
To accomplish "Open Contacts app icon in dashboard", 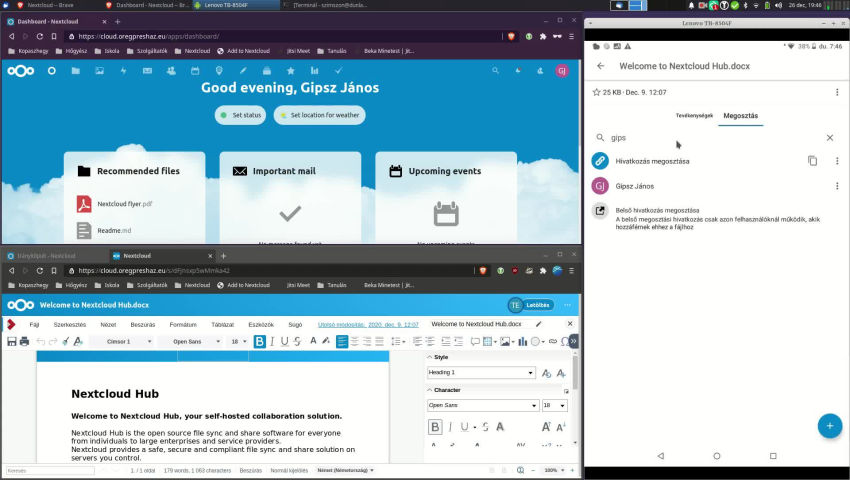I will (171, 71).
